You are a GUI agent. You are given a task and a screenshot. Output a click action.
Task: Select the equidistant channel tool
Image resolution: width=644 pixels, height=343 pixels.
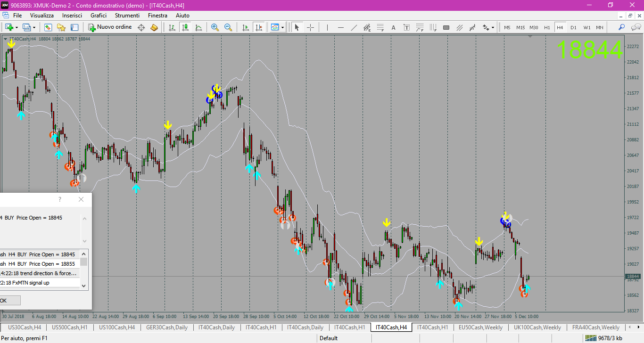click(x=367, y=27)
